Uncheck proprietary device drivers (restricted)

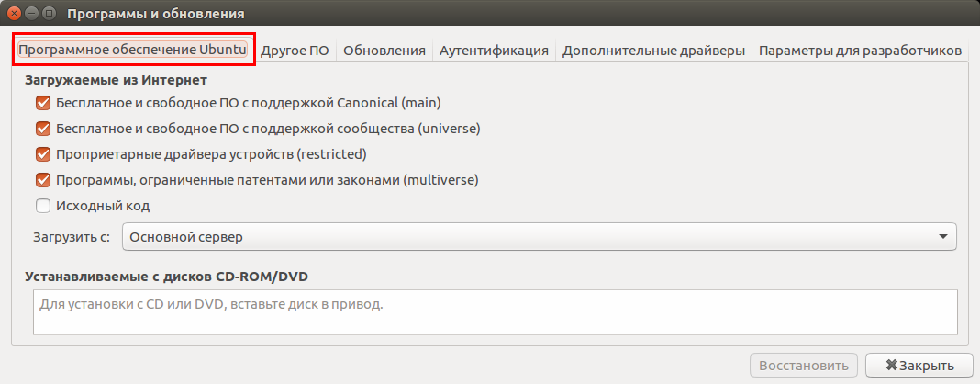[43, 154]
